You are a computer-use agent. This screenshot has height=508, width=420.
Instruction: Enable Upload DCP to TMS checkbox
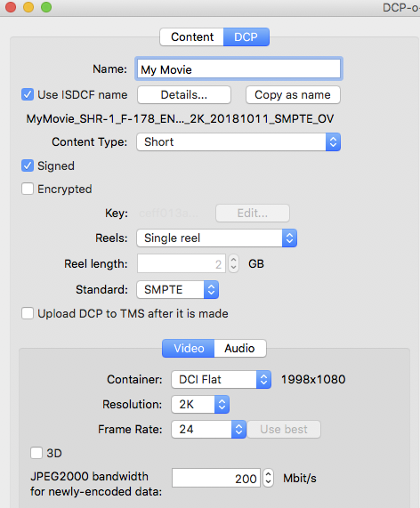(28, 313)
